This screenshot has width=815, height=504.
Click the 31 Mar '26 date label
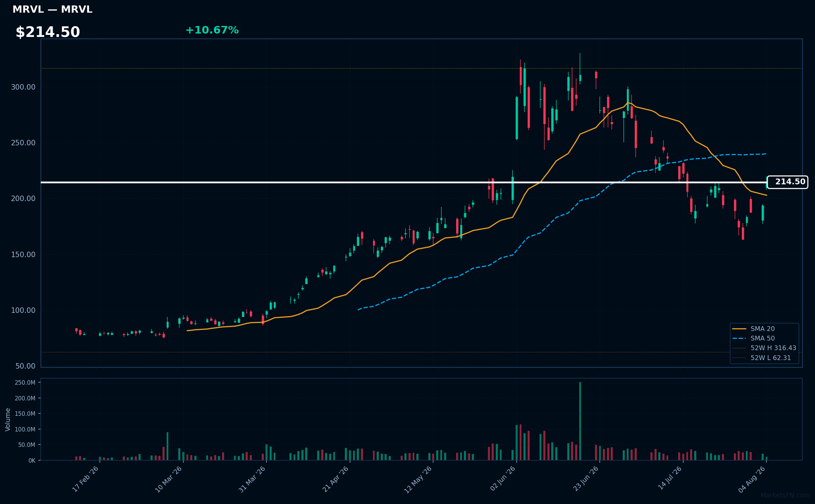coord(252,479)
